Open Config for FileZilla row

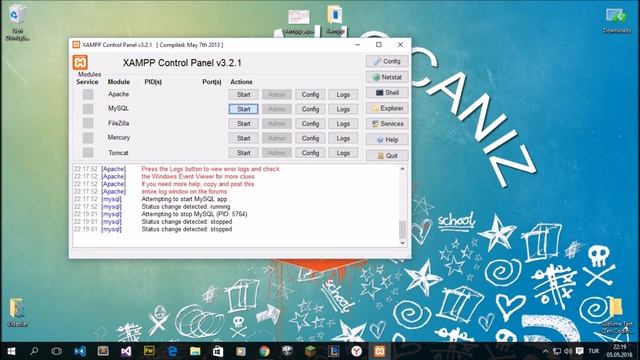tap(310, 124)
